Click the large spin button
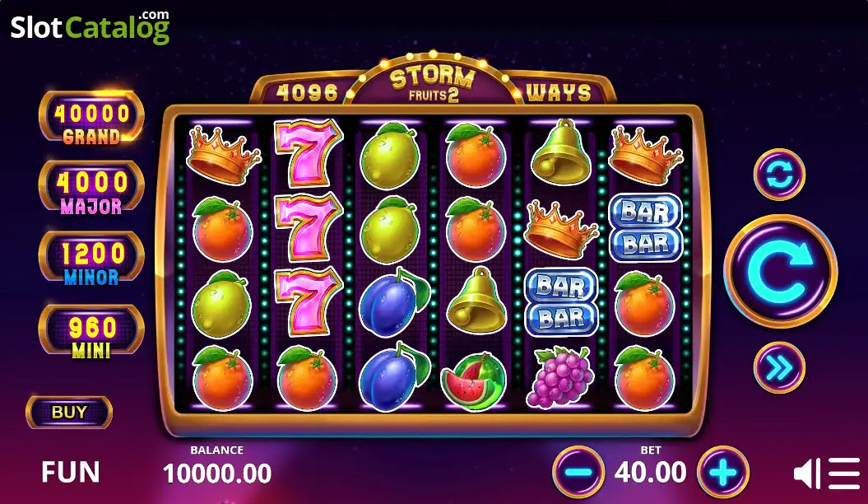This screenshot has width=868, height=504. click(781, 272)
